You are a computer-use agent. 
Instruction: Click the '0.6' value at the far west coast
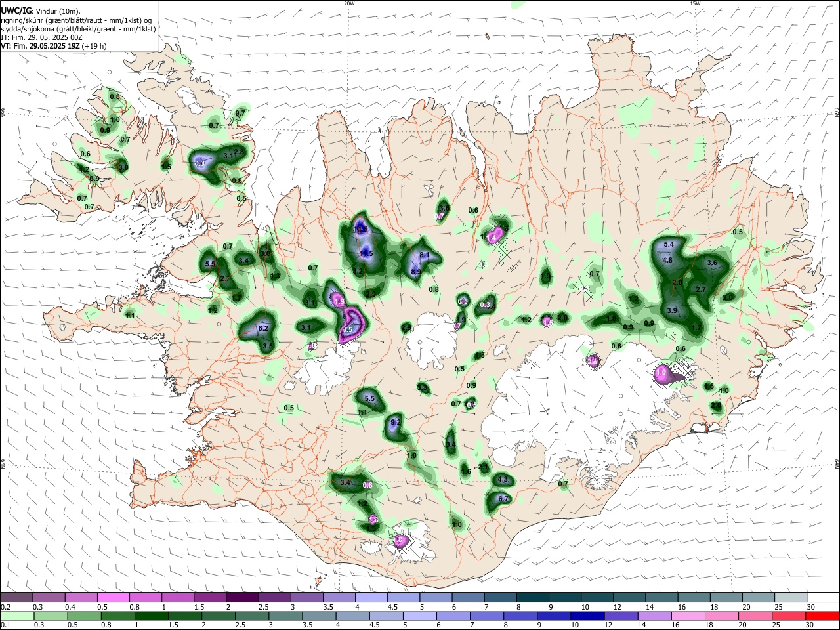coord(85,154)
